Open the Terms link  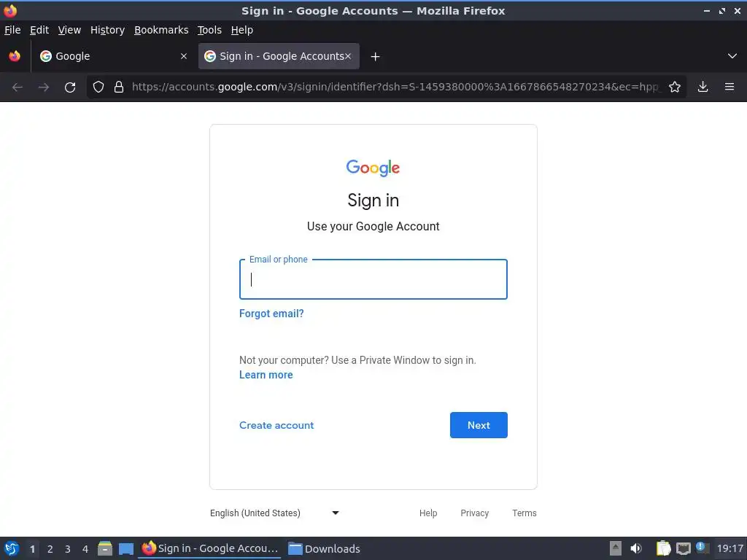coord(525,513)
